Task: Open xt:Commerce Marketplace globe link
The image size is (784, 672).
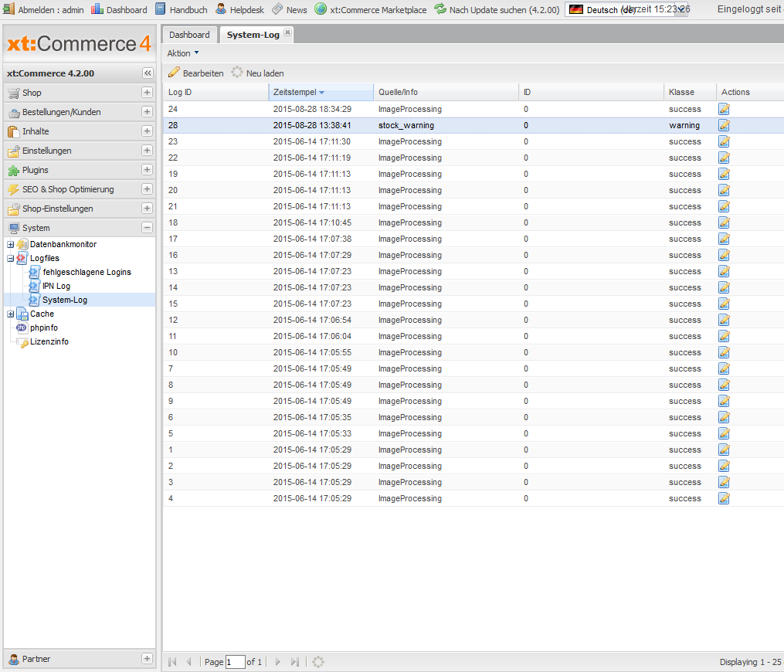Action: tap(321, 9)
